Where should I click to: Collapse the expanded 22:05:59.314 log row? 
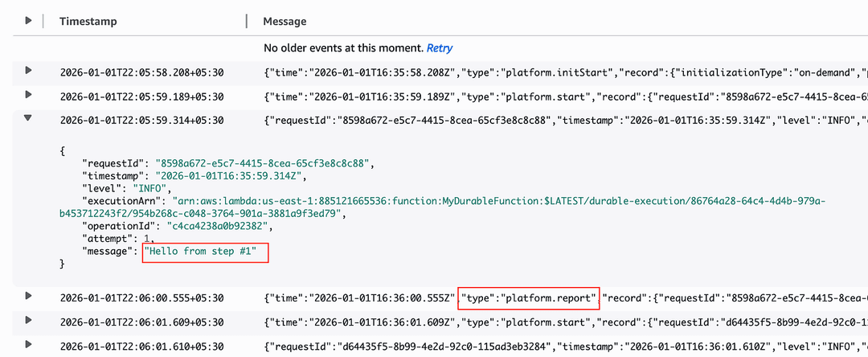tap(28, 118)
